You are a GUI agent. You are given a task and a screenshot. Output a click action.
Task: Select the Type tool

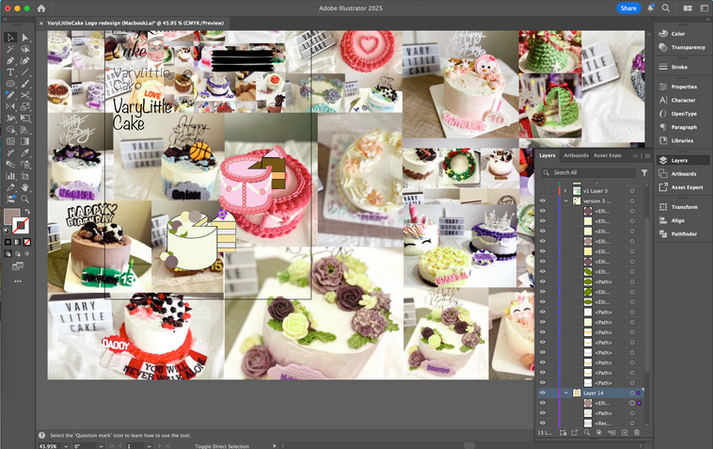10,72
